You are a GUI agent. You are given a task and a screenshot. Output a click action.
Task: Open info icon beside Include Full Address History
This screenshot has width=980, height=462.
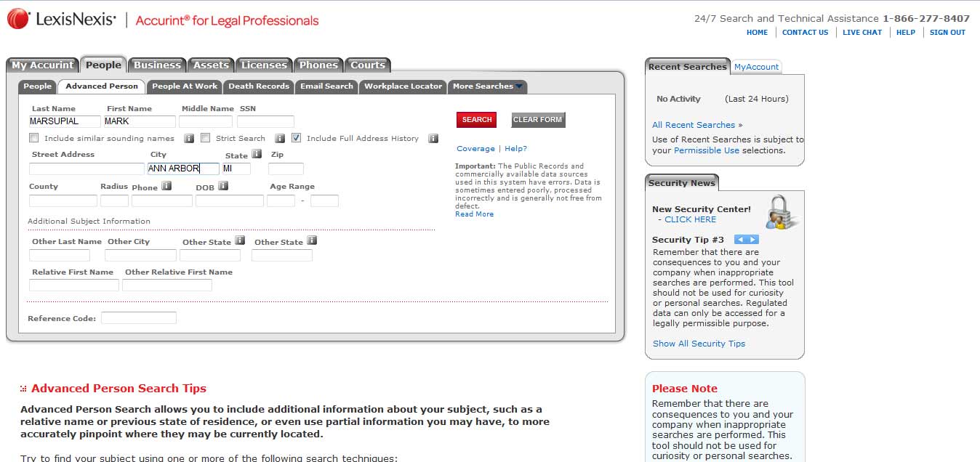[433, 138]
